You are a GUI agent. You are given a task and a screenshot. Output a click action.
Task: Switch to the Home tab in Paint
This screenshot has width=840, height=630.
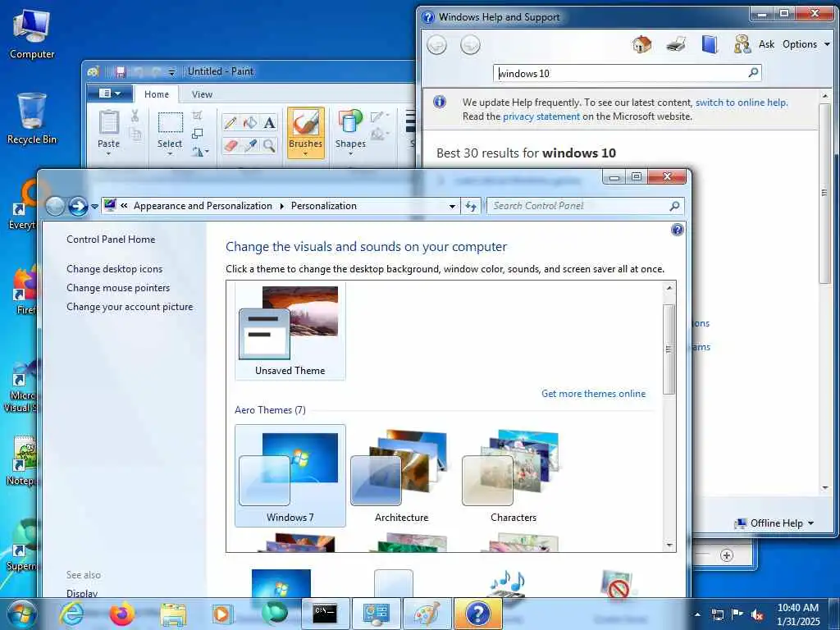click(157, 94)
